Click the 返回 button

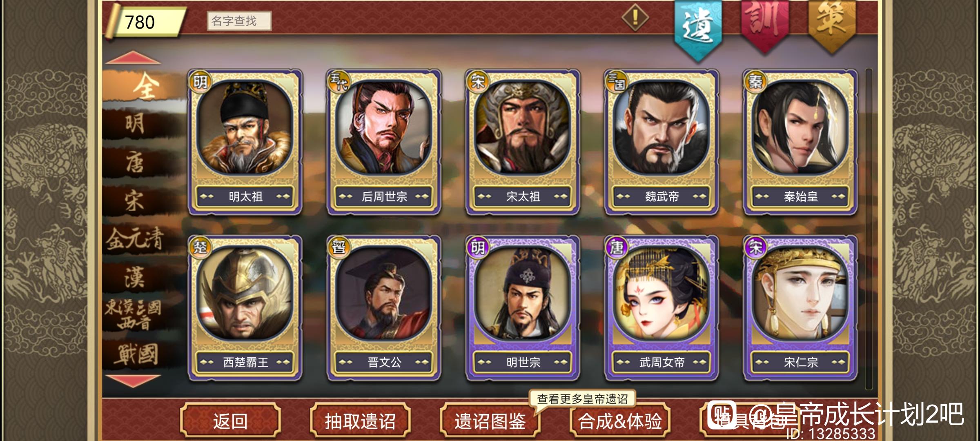230,421
